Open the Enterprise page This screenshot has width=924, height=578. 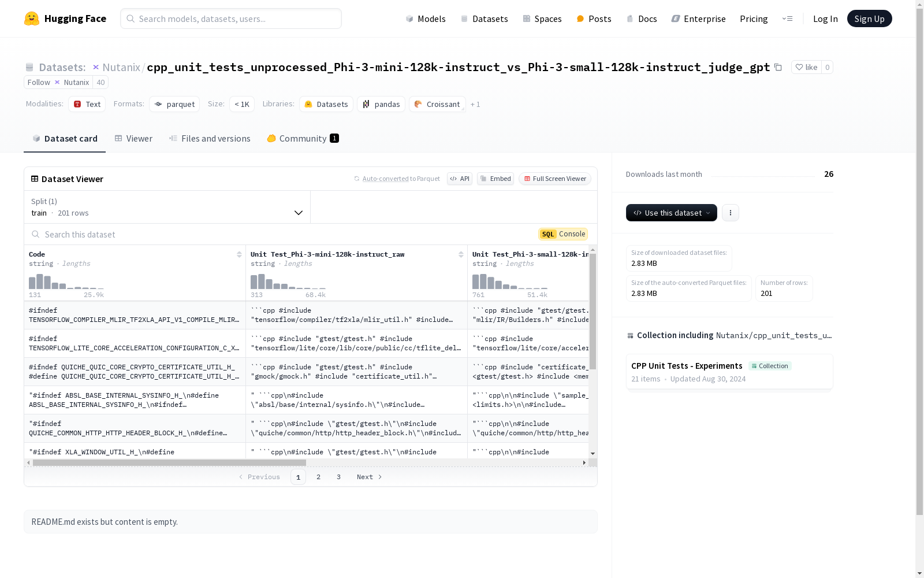point(698,18)
